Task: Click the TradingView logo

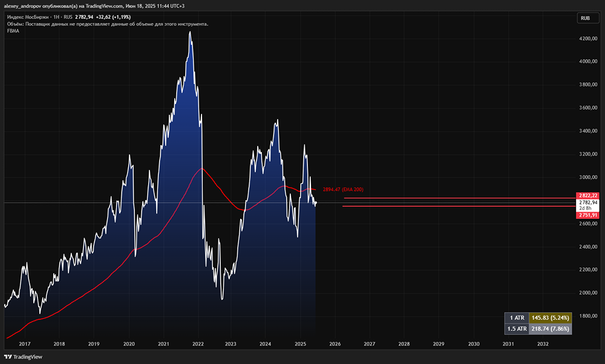Action: tap(23, 357)
